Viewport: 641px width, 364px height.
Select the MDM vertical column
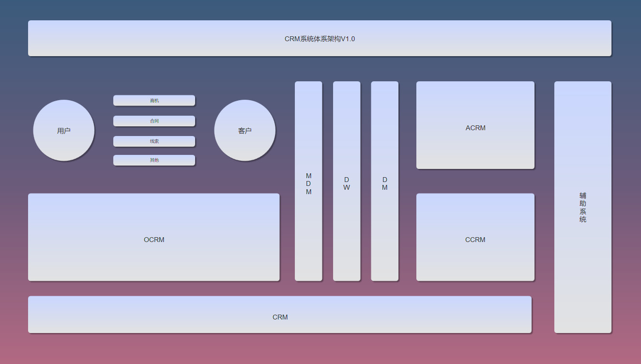click(x=308, y=181)
